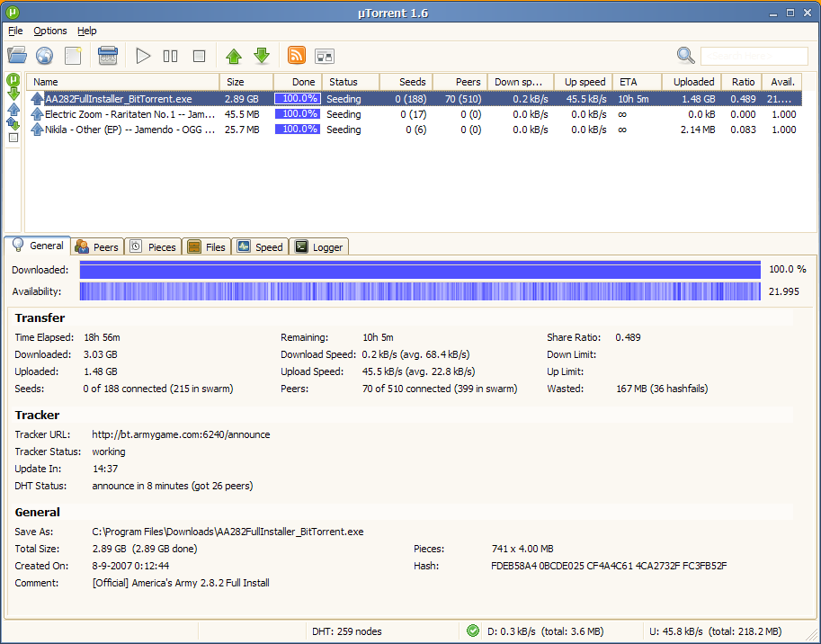Click the Availability piece bar in General tab

(420, 291)
